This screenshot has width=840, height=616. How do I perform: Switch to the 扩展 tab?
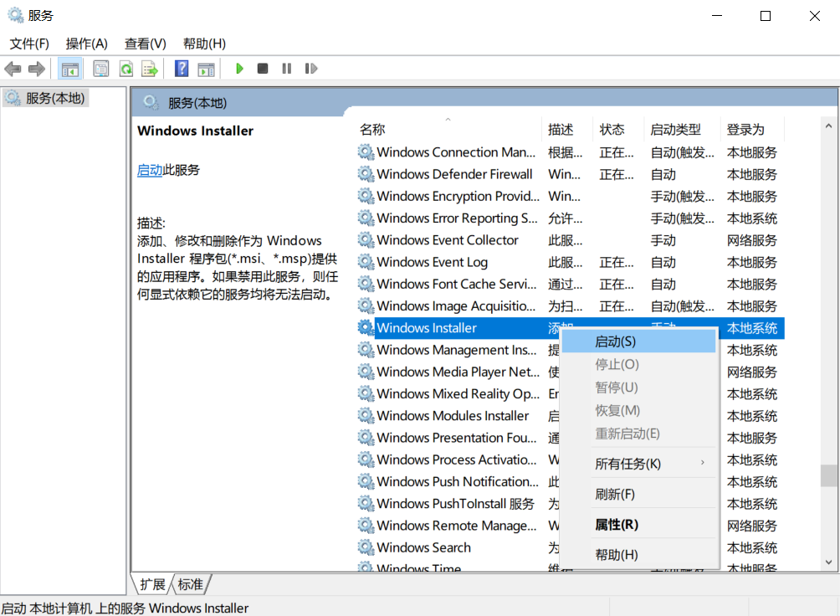(152, 584)
